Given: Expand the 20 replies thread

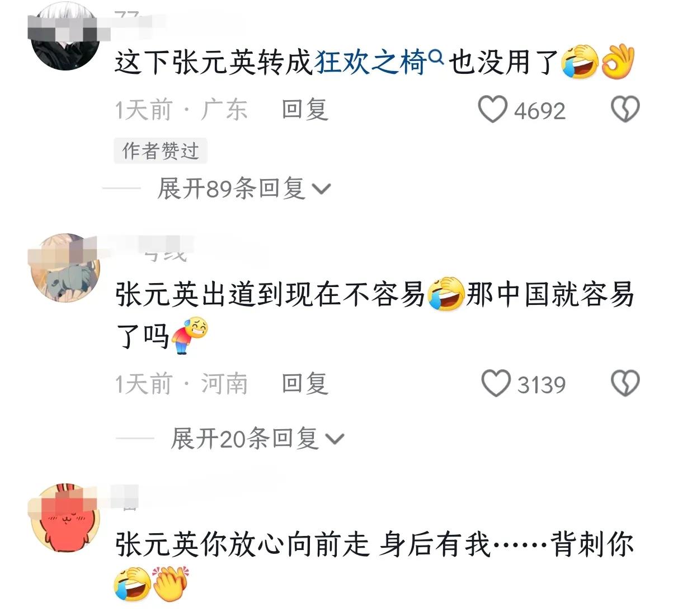Looking at the screenshot, I should click(x=257, y=438).
